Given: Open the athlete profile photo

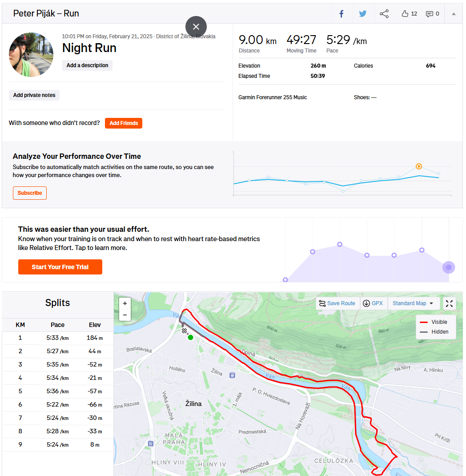Looking at the screenshot, I should pos(31,55).
